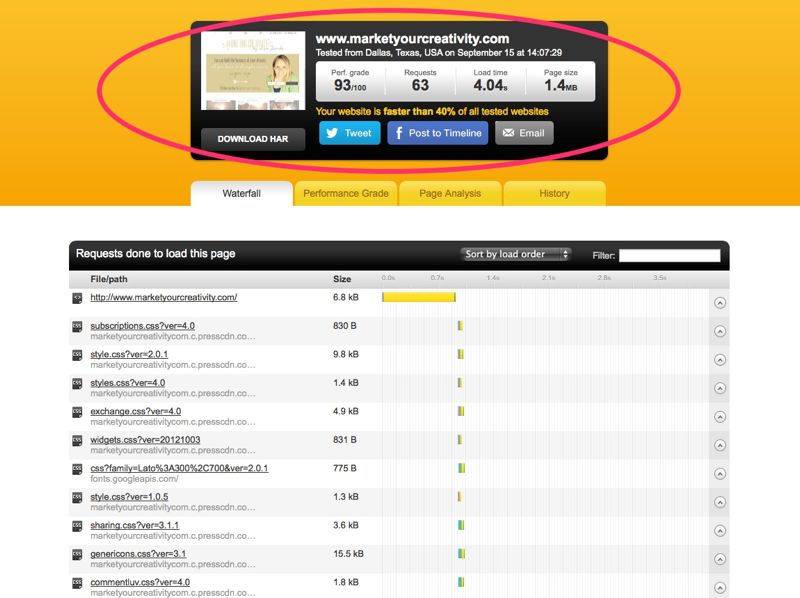The width and height of the screenshot is (800, 598).
Task: Click the waterfall bar for genericons.css
Action: 461,554
